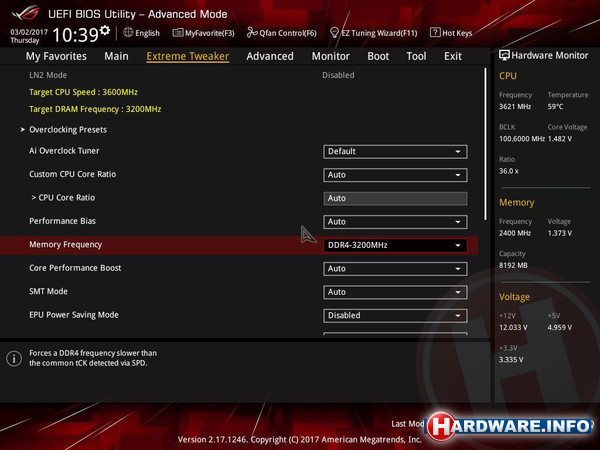Screen dimensions: 600x450
Task: Go to the Advanced tab
Action: (x=270, y=56)
